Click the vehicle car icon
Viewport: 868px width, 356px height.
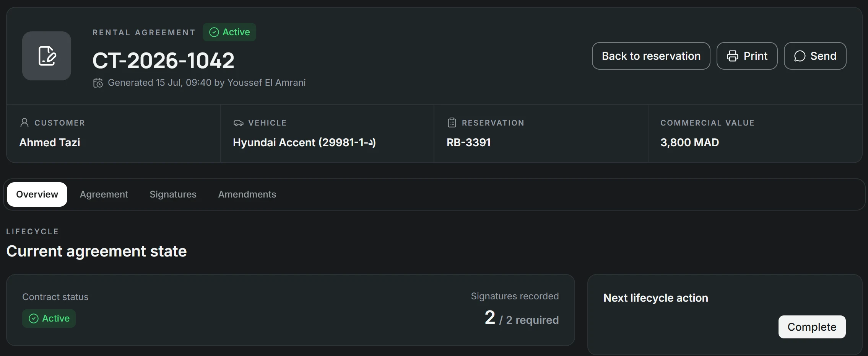point(238,123)
